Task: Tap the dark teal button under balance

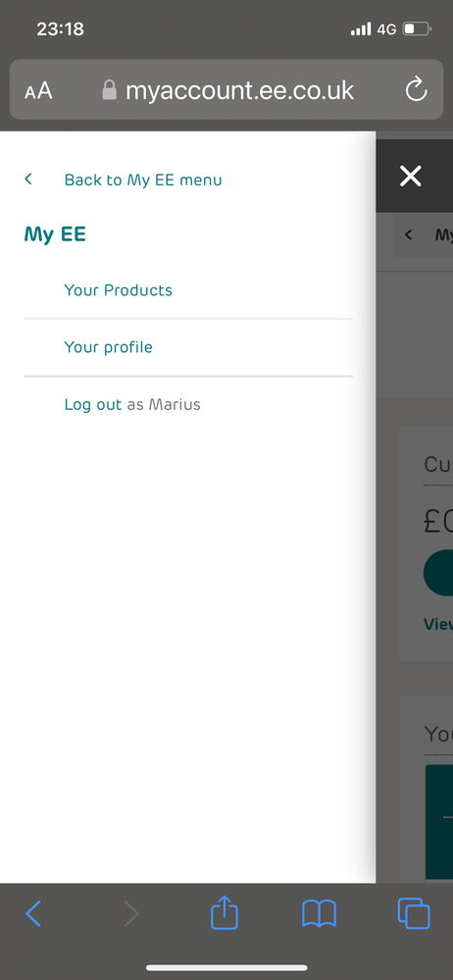Action: [x=438, y=573]
